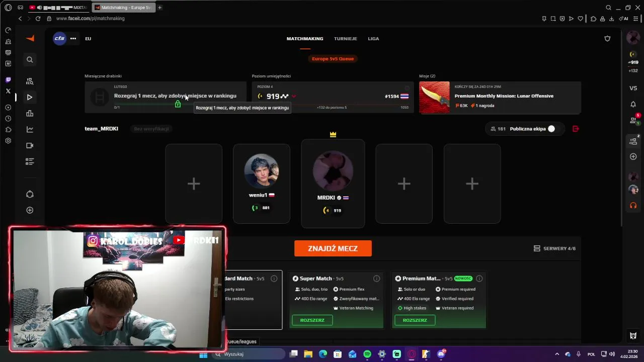644x362 pixels.
Task: Click the 161 party members counter
Action: (x=498, y=129)
